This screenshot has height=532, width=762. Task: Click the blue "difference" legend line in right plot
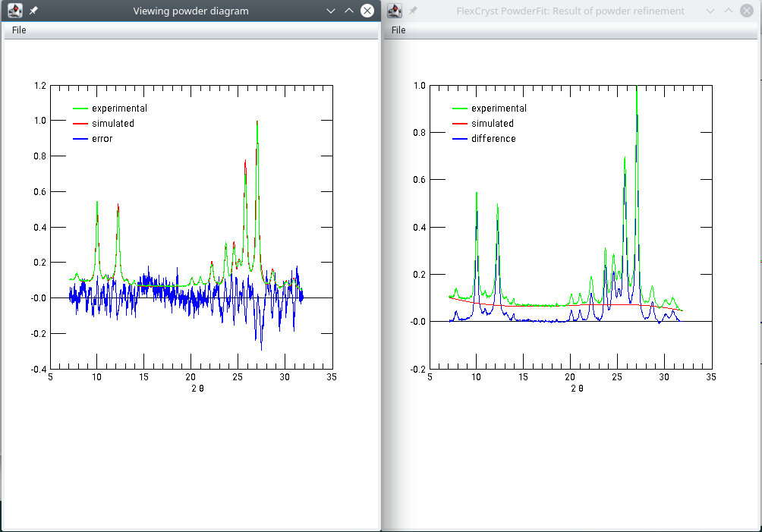tap(458, 139)
